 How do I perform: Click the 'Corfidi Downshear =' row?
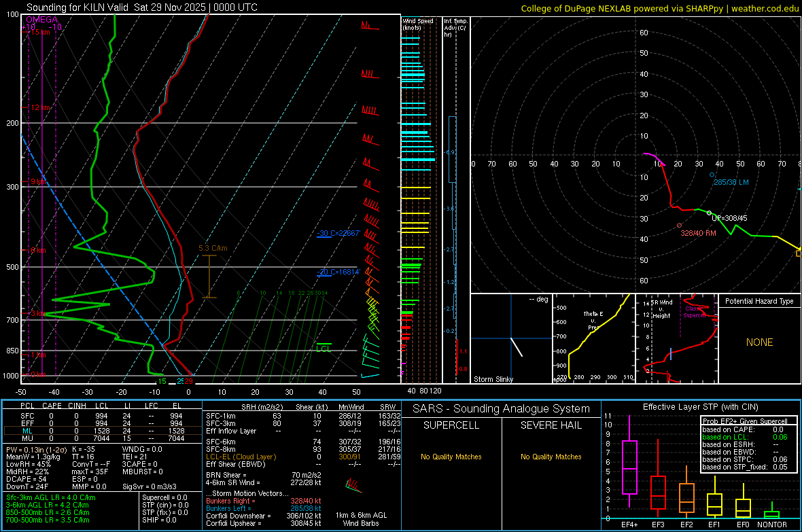point(264,516)
